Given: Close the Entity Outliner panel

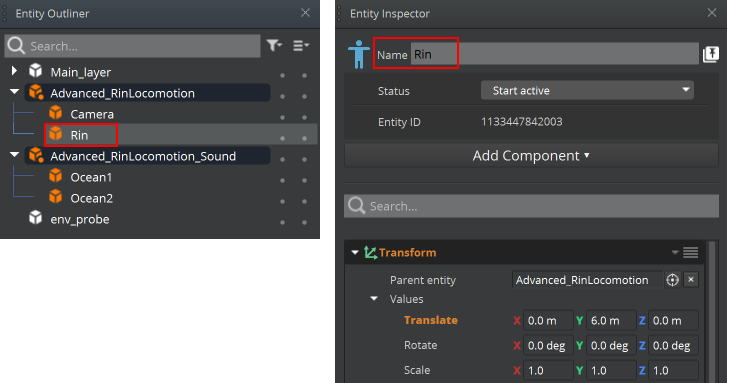Looking at the screenshot, I should 305,13.
